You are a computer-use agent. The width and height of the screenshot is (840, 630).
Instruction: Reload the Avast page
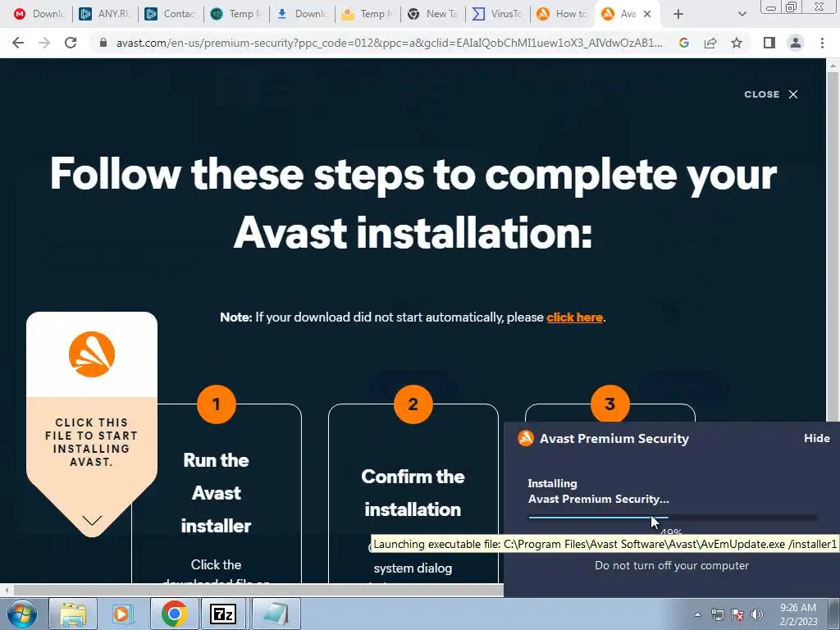(71, 43)
